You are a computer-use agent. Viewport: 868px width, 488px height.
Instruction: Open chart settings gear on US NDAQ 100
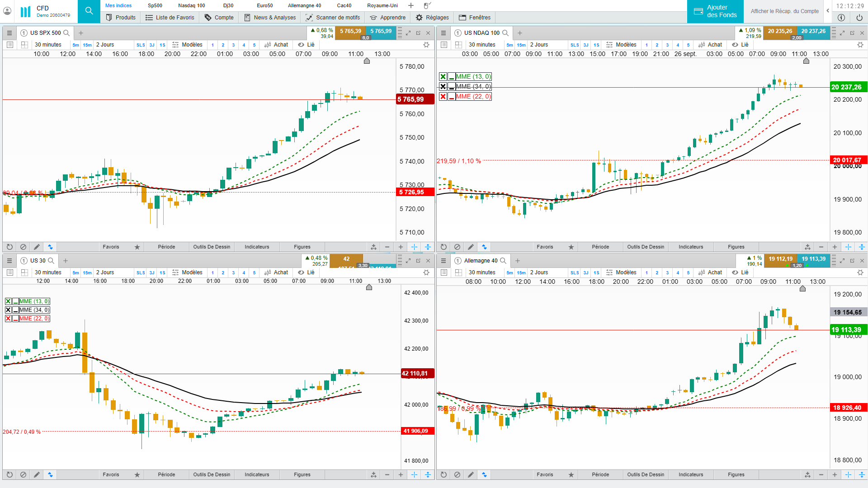860,45
